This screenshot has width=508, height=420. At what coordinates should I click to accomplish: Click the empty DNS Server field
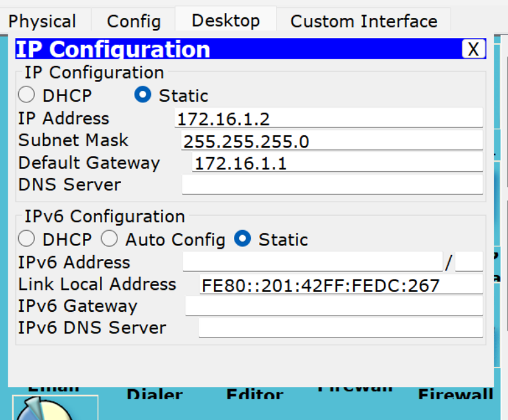coord(331,185)
